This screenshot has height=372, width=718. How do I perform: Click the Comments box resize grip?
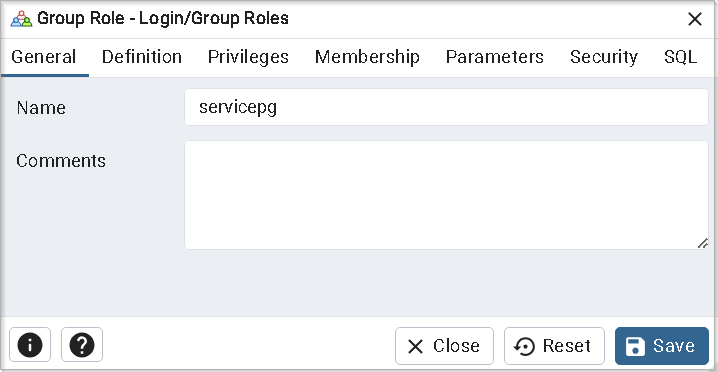702,243
